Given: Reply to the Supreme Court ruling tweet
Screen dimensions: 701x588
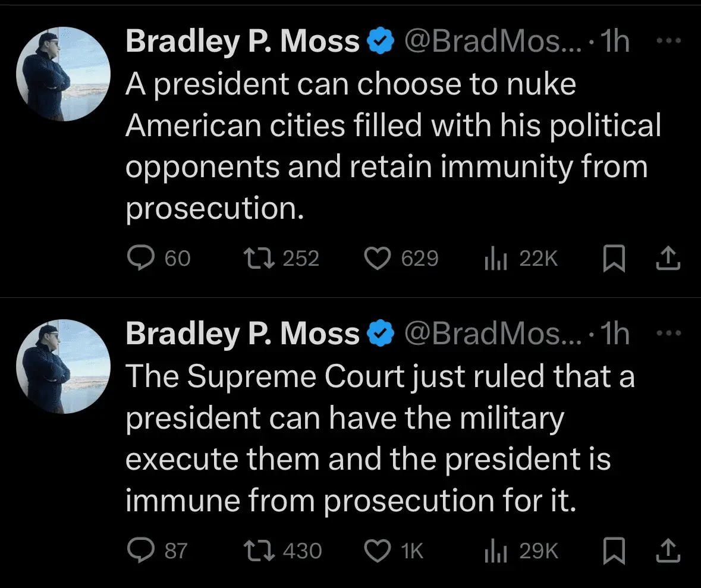Looking at the screenshot, I should 140,551.
